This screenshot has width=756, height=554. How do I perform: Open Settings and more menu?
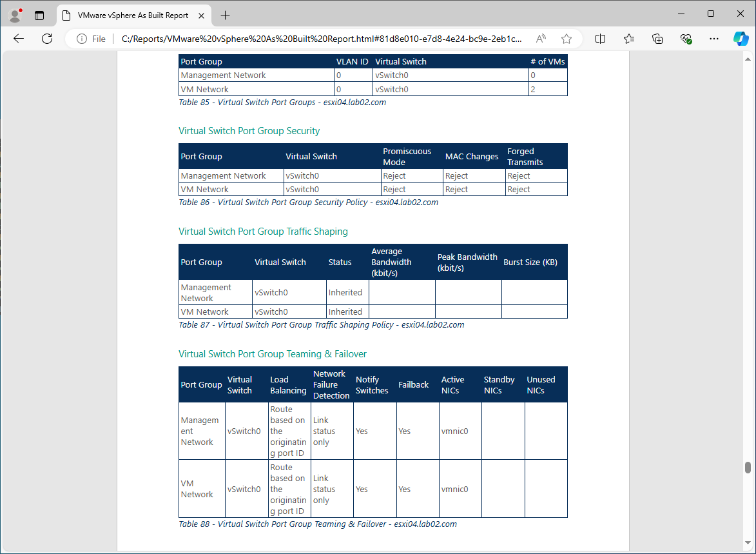(714, 39)
